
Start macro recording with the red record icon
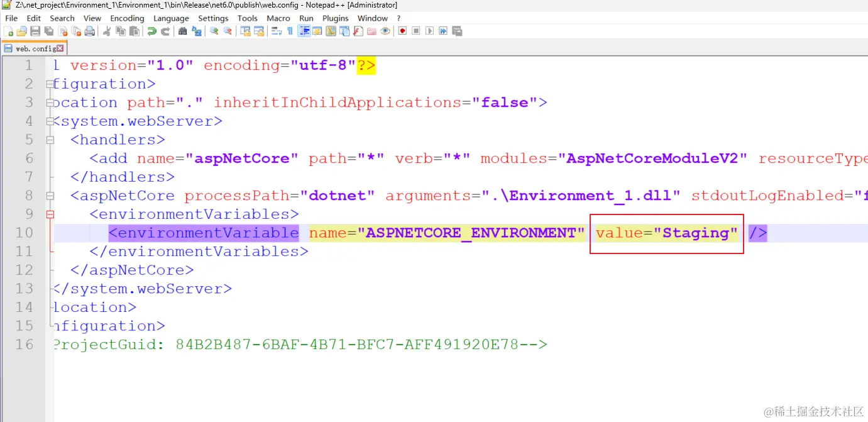[x=402, y=31]
